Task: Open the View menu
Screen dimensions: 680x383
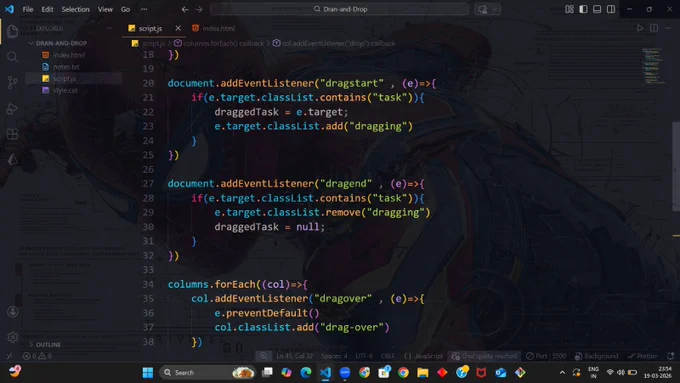Action: pos(105,9)
